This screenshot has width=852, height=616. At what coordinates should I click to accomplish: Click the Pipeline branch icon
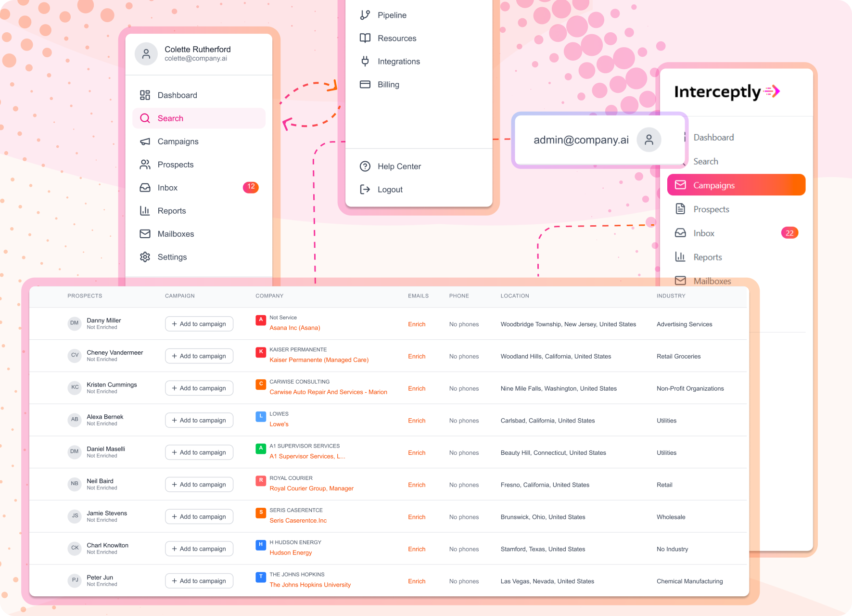tap(365, 15)
